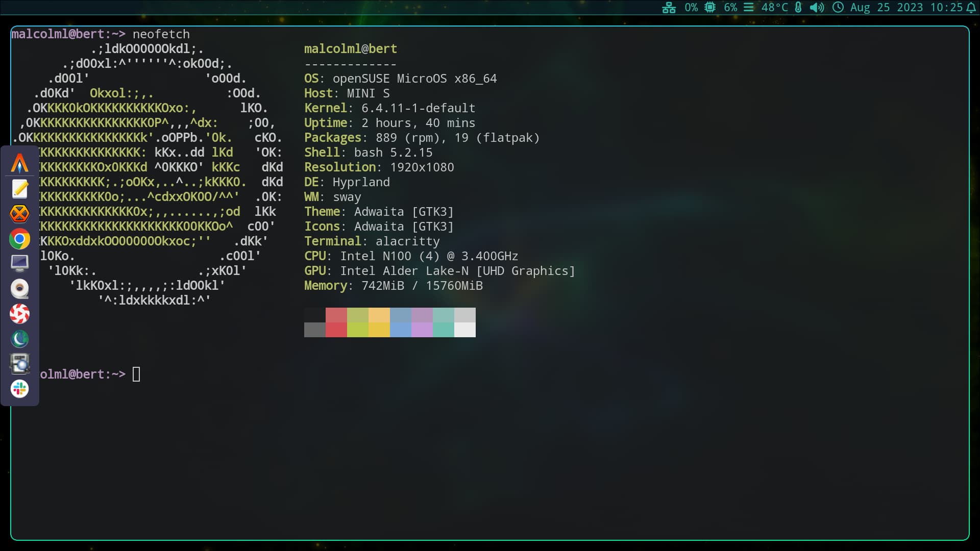Viewport: 980px width, 551px height.
Task: Launch the text editor notepad dock icon
Action: (19, 189)
